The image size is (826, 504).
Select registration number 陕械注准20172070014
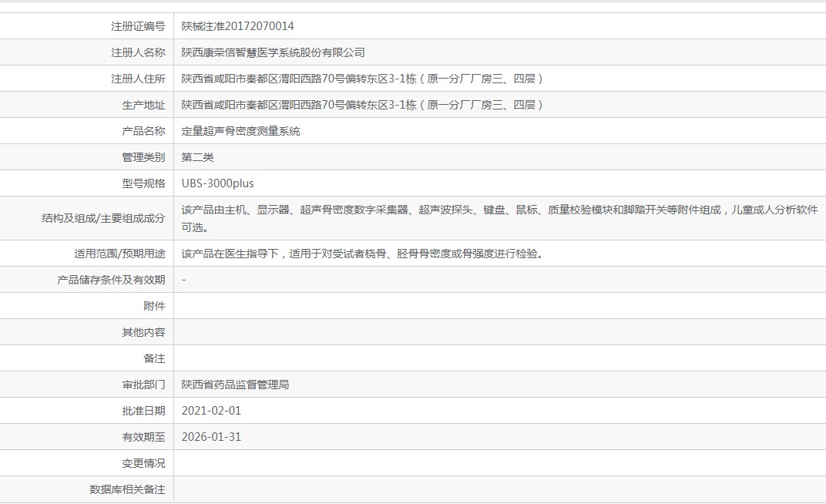237,26
